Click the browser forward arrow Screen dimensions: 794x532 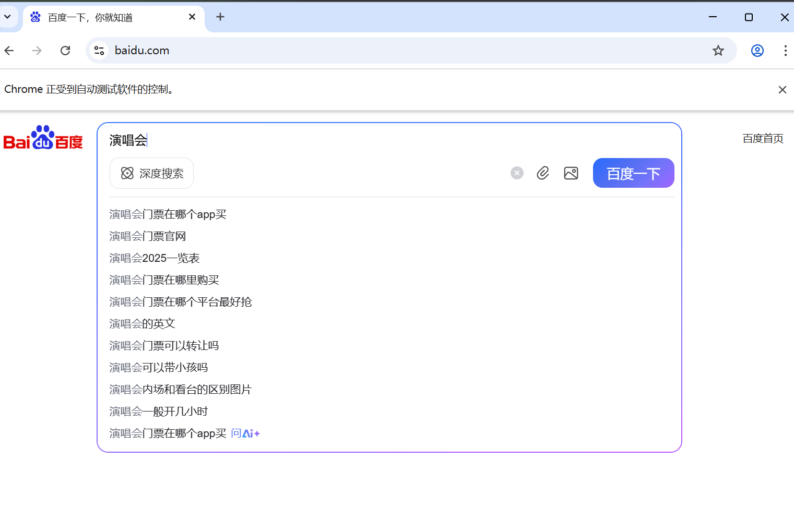(37, 51)
